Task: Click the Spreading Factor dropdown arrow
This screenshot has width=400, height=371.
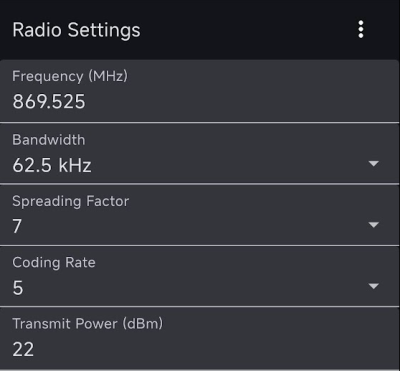Action: click(374, 225)
